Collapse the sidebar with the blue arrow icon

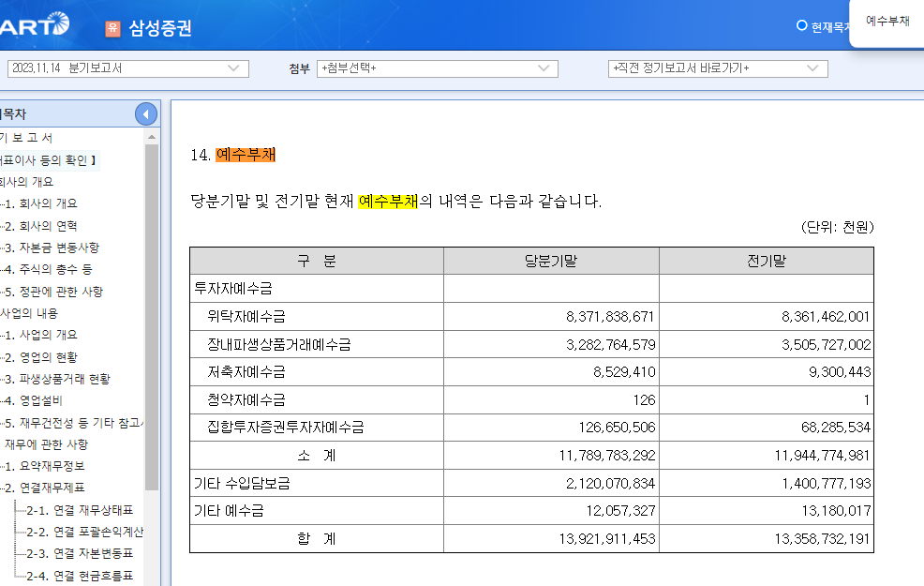pyautogui.click(x=145, y=113)
